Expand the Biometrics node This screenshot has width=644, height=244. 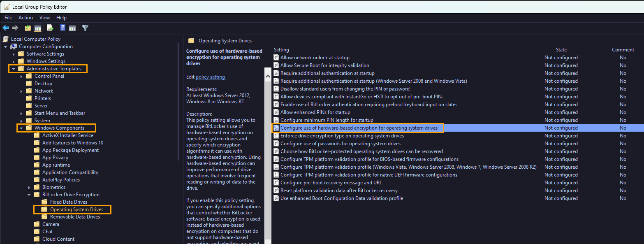(29, 187)
